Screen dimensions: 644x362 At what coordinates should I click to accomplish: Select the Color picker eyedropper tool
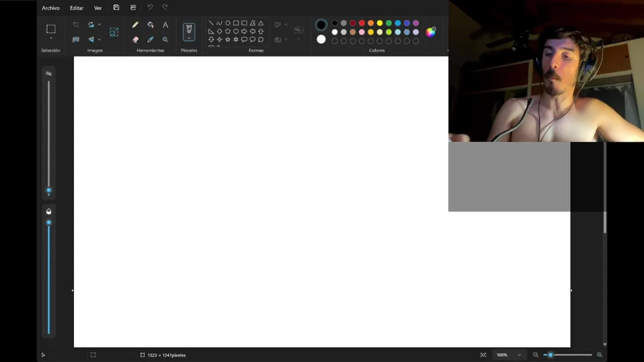150,39
